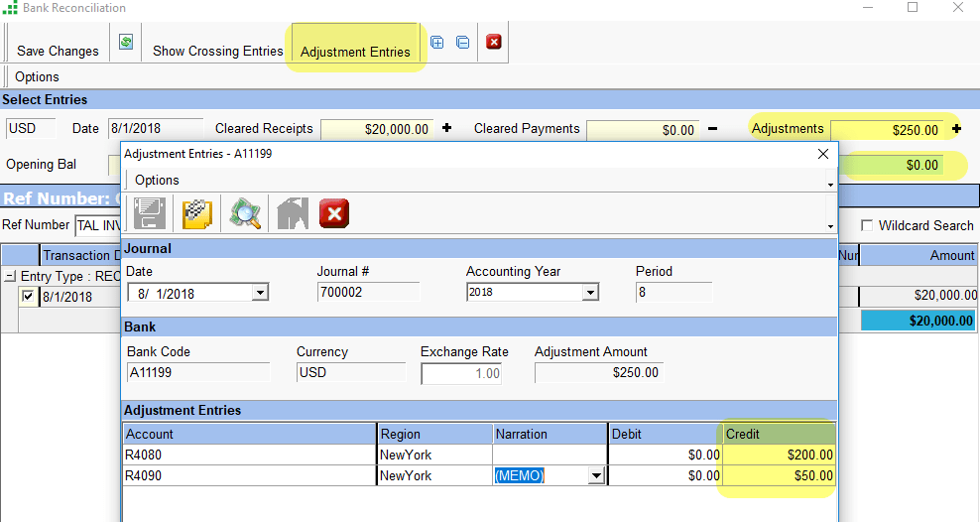
Task: Click the red X icon in Adjustment dialog
Action: (334, 213)
